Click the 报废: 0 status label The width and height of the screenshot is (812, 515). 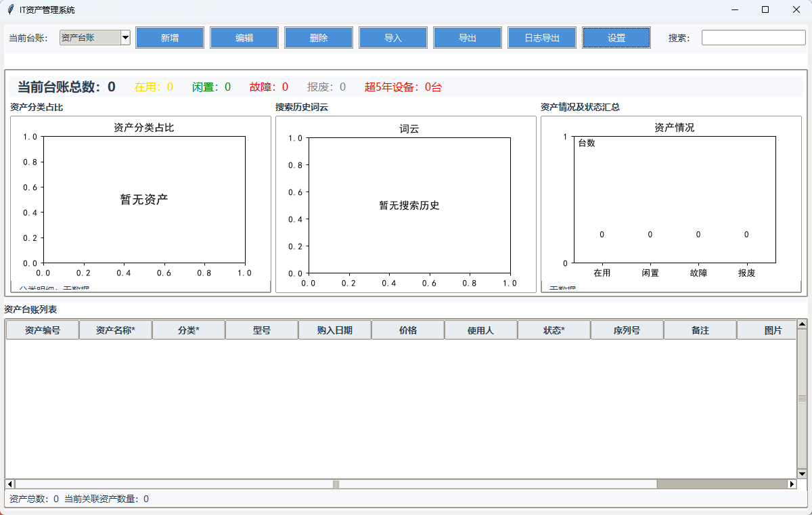pyautogui.click(x=326, y=87)
